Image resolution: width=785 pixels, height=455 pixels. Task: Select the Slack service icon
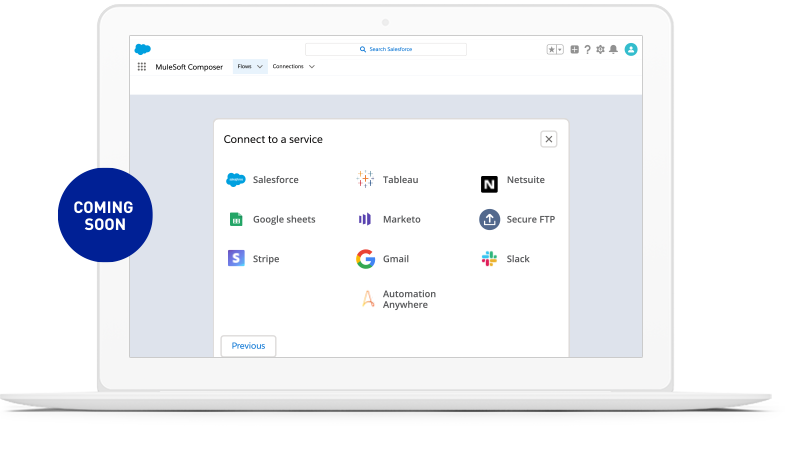click(x=489, y=259)
